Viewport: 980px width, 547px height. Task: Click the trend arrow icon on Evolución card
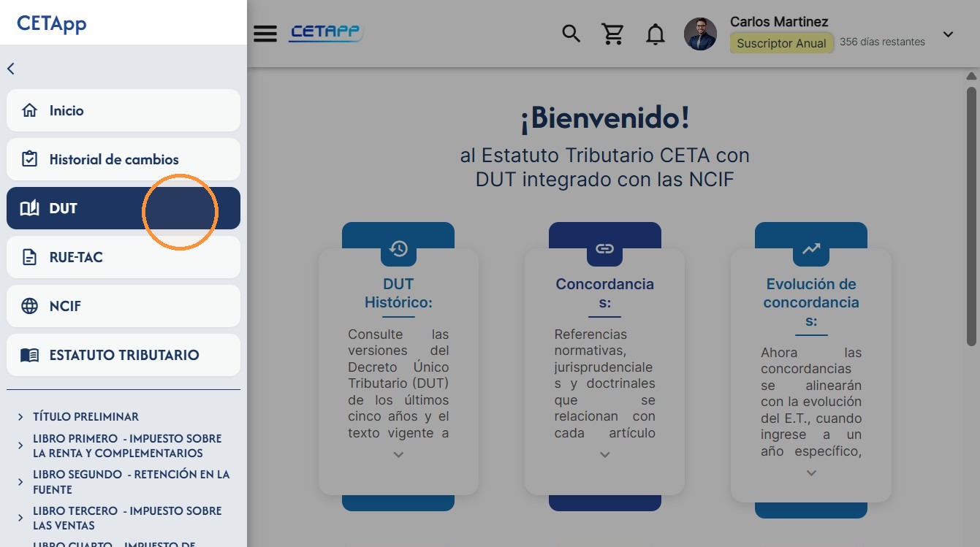point(811,249)
